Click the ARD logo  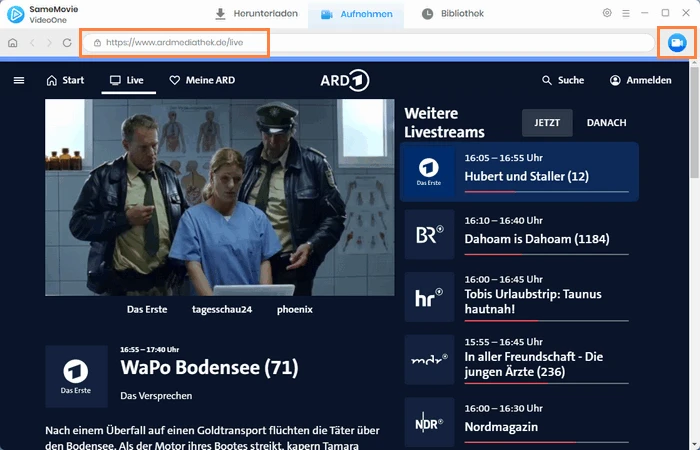[345, 80]
